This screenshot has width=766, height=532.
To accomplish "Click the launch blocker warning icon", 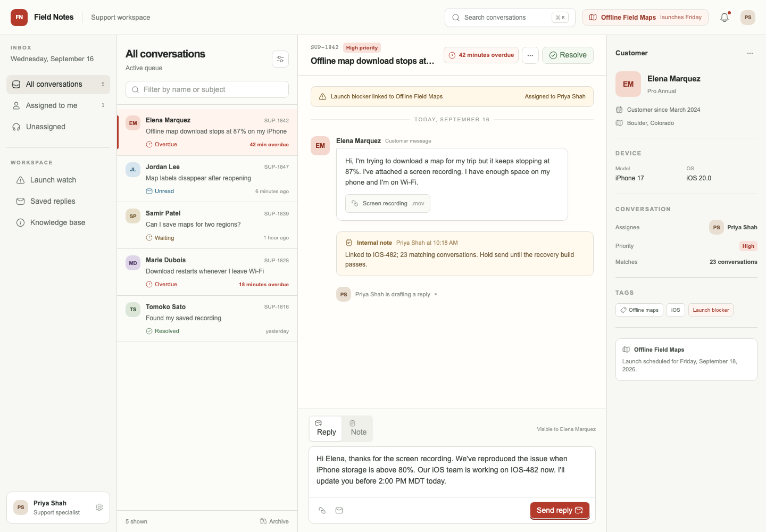I will 322,97.
